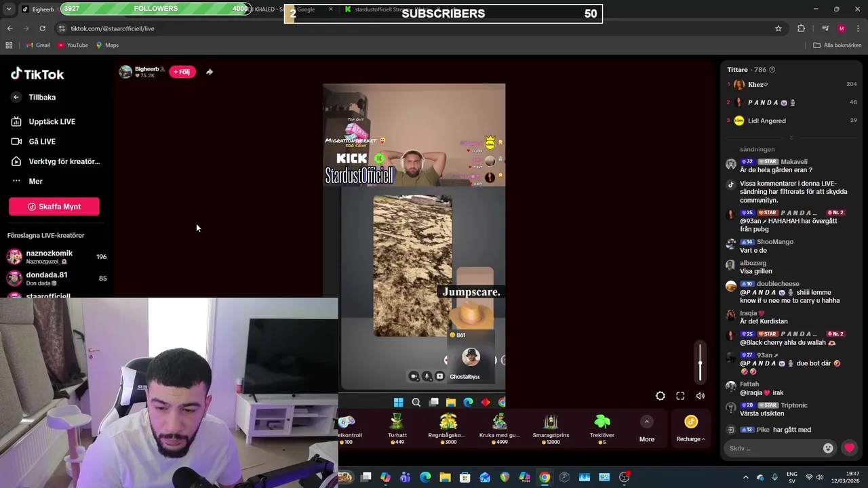Click the TikTok logo
868x488 pixels.
[37, 74]
